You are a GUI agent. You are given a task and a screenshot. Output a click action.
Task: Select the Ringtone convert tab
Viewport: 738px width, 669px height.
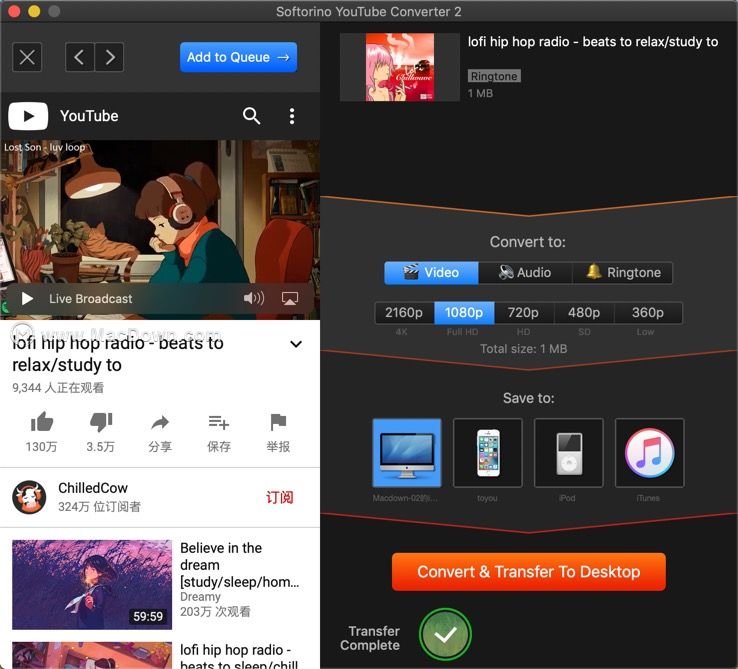coord(623,273)
